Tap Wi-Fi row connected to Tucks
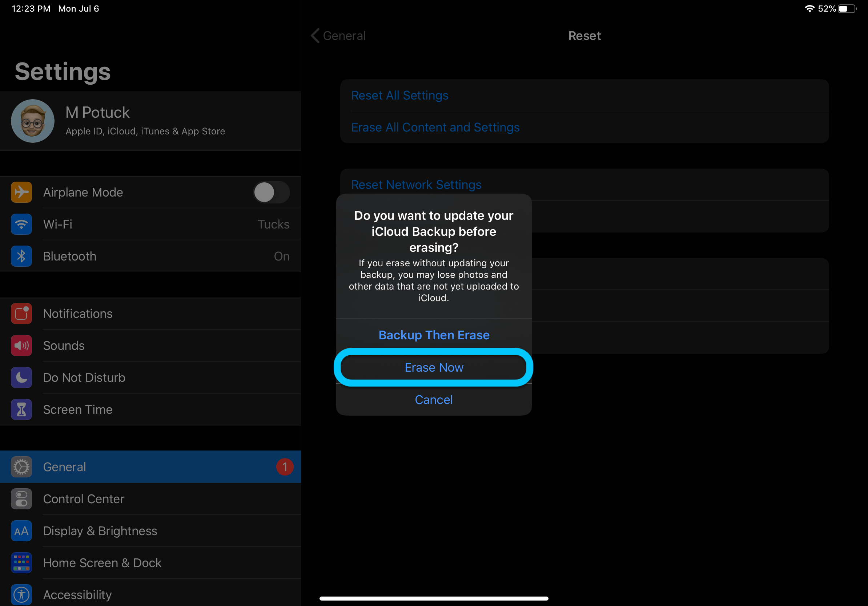The image size is (868, 606). click(151, 224)
